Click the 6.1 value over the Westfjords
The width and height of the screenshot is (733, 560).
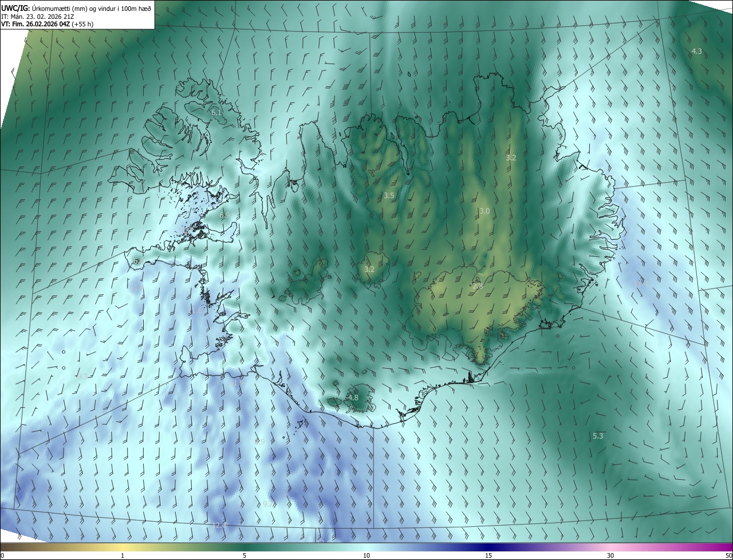(x=216, y=113)
